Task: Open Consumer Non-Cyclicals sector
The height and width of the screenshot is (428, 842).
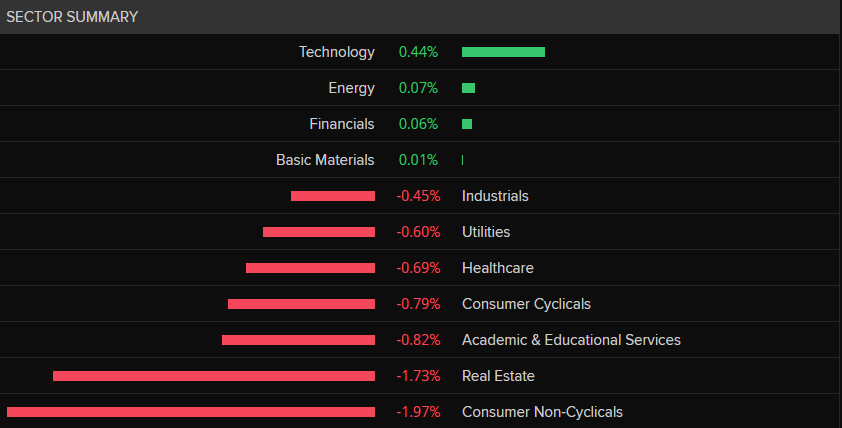Action: 542,412
